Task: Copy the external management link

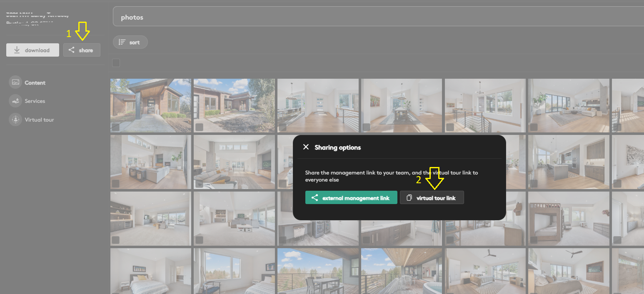Action: (x=351, y=198)
